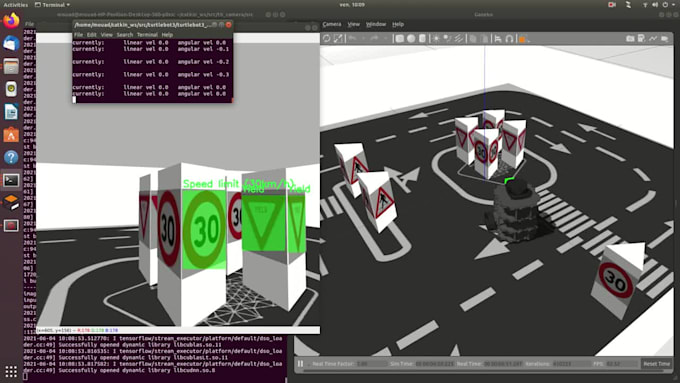The image size is (680, 383).
Task: Insert a box shape
Action: [x=399, y=39]
